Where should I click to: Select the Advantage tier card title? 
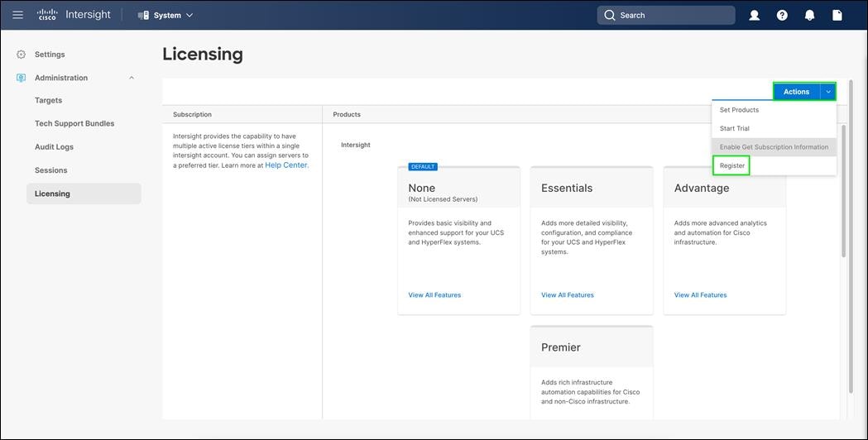coord(702,189)
